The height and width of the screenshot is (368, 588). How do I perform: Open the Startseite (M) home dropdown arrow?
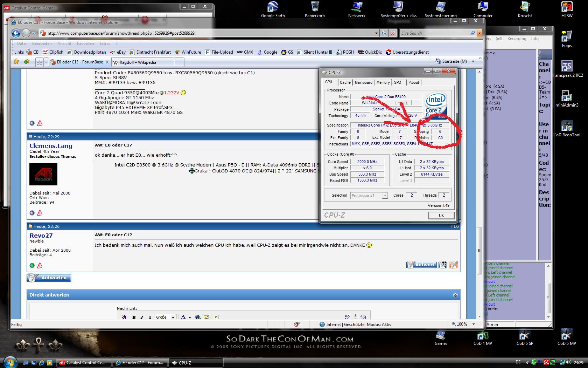click(473, 61)
